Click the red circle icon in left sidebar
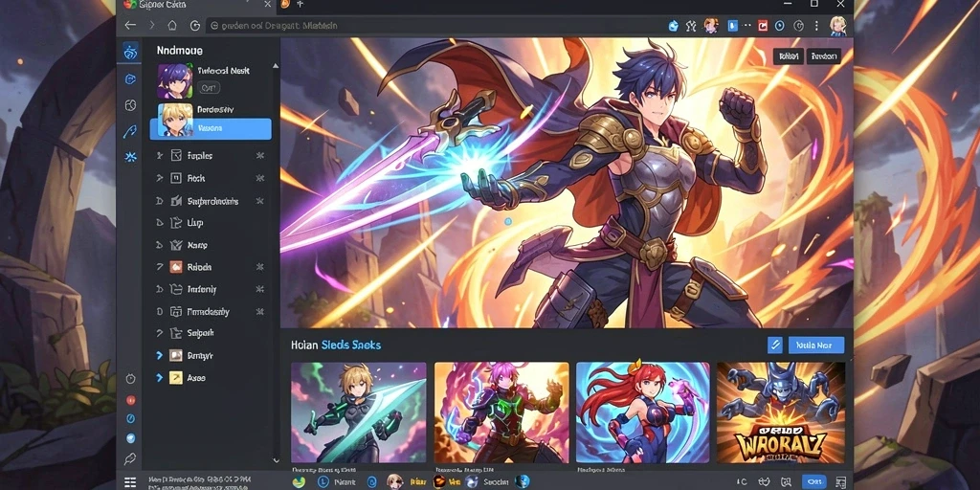The image size is (980, 490). 130,400
